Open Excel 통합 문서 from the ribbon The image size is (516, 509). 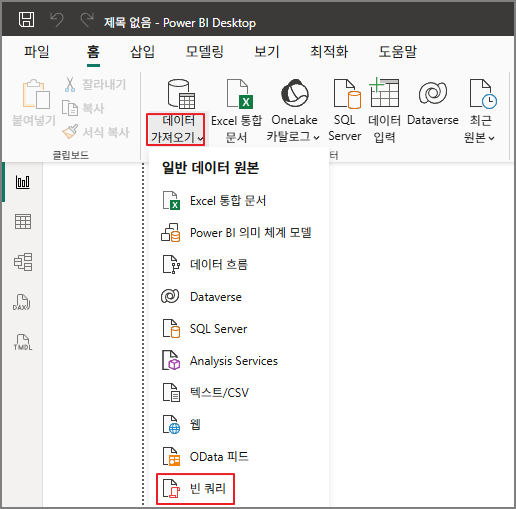(x=237, y=112)
